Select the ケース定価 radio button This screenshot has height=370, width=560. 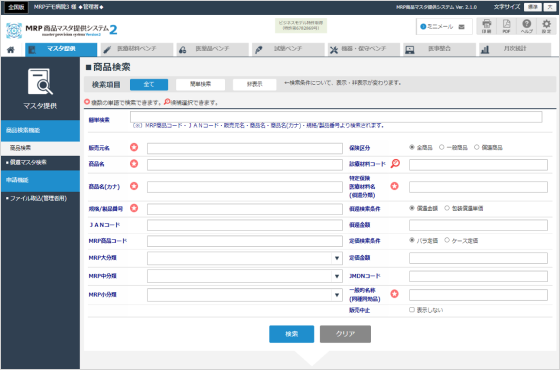447,240
